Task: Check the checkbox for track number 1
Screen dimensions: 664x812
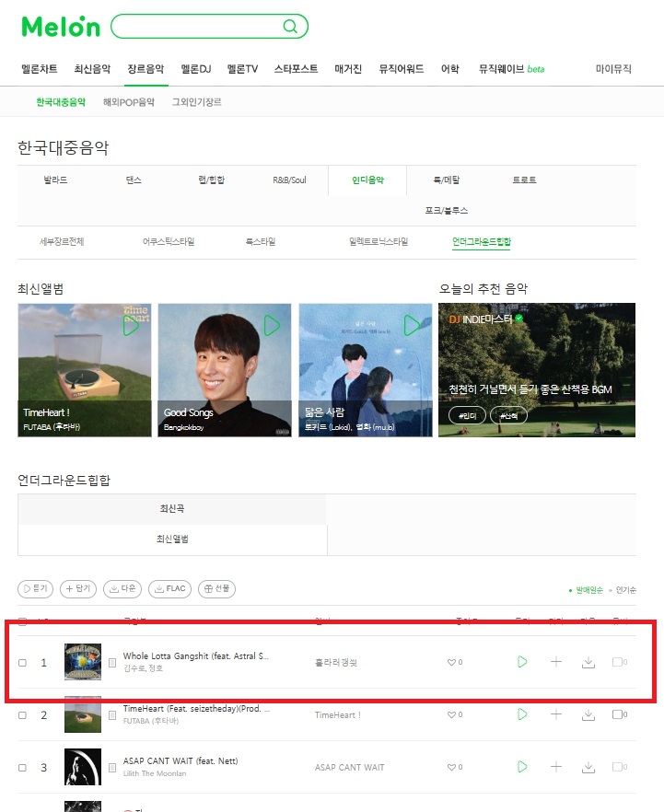Action: tap(22, 663)
